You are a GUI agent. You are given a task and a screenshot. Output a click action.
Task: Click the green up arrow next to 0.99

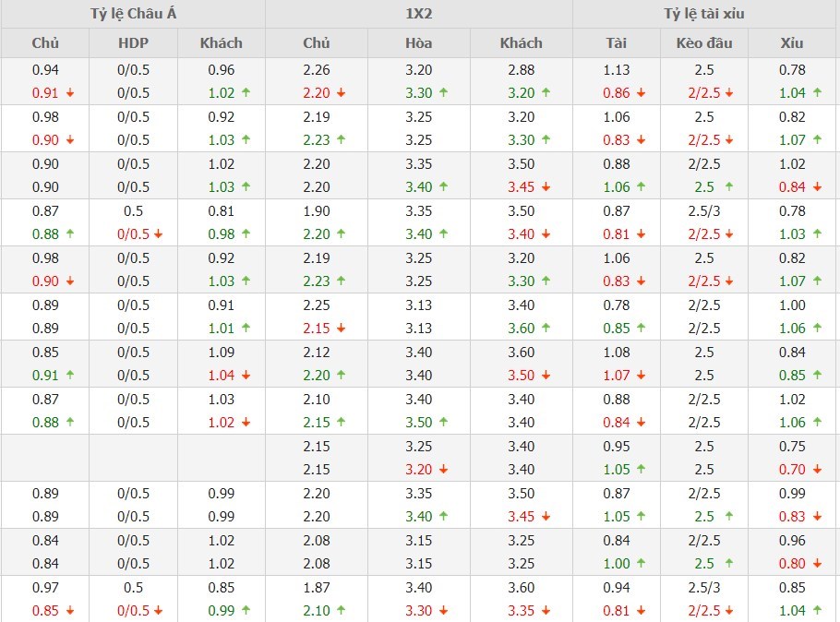point(246,611)
